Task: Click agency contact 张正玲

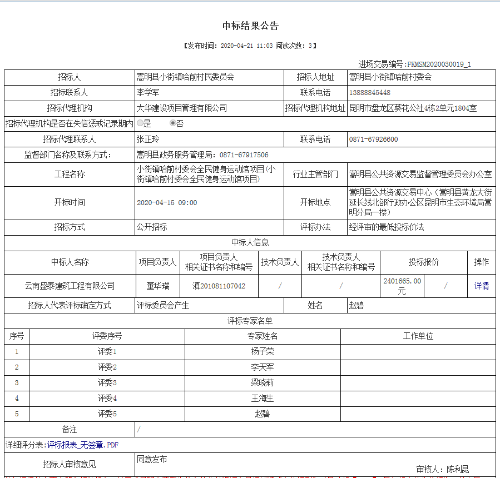Action: click(x=148, y=139)
